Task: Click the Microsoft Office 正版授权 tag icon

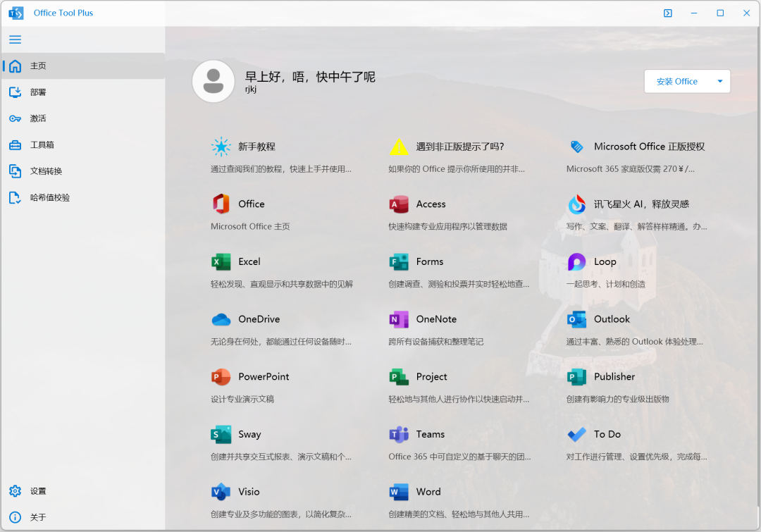Action: (576, 147)
